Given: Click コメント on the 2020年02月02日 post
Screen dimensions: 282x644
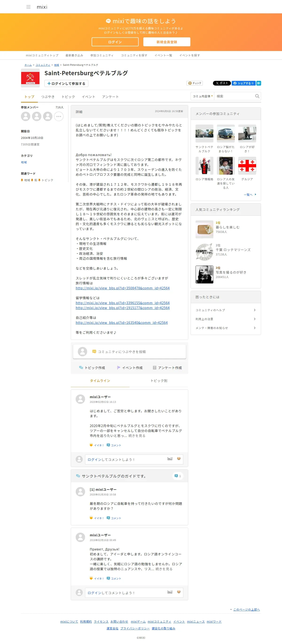Looking at the screenshot, I should [x=114, y=445].
